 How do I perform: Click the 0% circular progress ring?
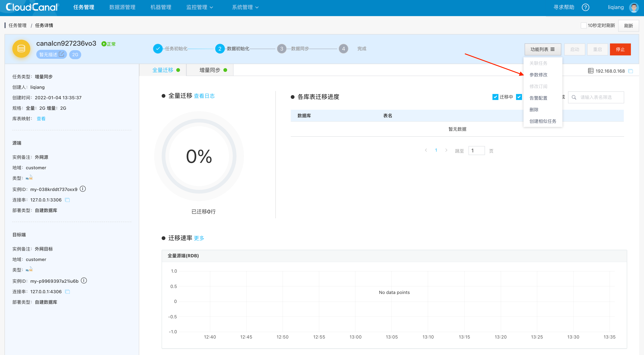199,156
